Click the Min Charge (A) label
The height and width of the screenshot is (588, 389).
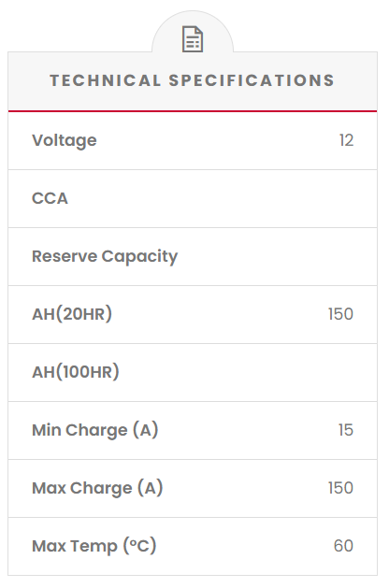95,430
